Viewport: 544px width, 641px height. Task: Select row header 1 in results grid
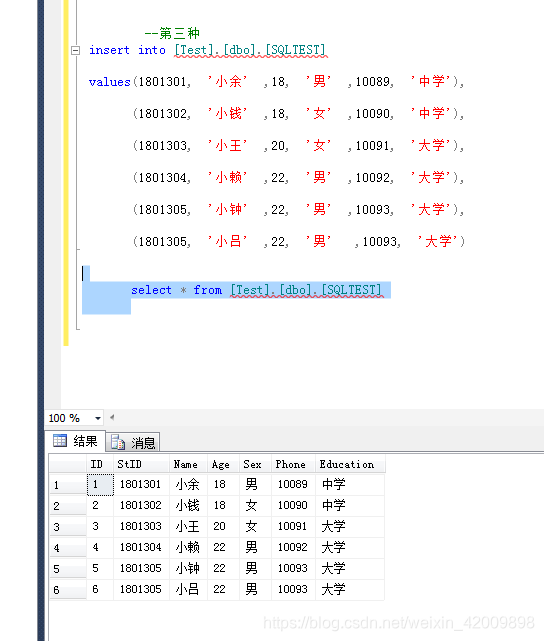[x=68, y=485]
